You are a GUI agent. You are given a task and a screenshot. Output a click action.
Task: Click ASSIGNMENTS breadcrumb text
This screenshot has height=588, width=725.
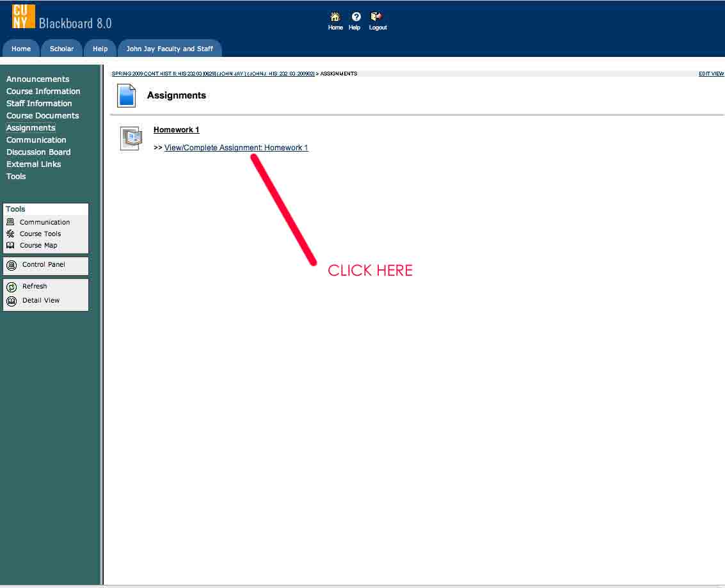point(339,74)
